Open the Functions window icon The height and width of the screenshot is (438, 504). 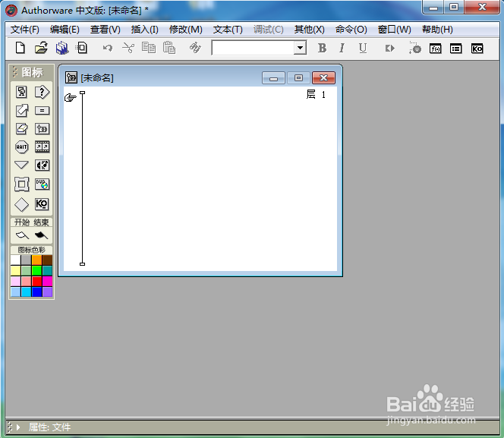pos(435,49)
